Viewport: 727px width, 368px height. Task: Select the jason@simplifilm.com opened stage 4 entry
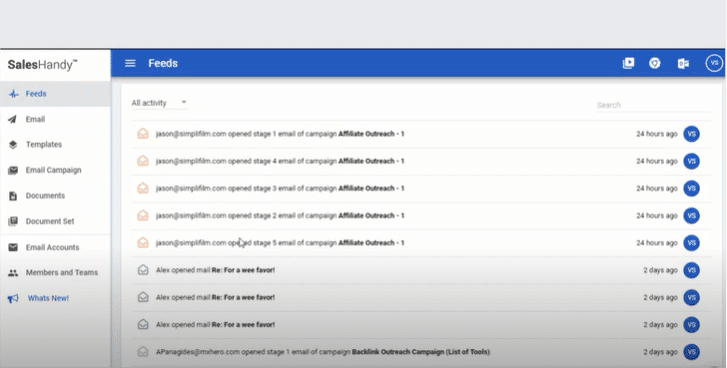[x=421, y=161]
